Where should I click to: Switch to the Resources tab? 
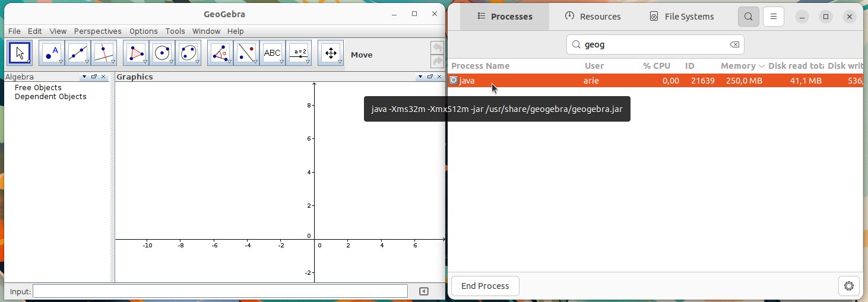click(593, 17)
